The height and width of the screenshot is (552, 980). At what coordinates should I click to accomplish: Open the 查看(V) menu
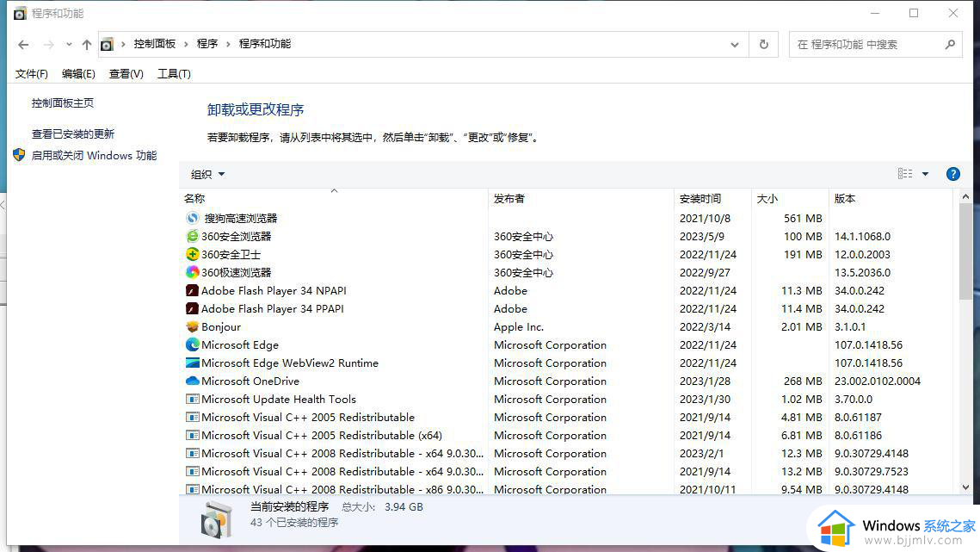[x=126, y=74]
